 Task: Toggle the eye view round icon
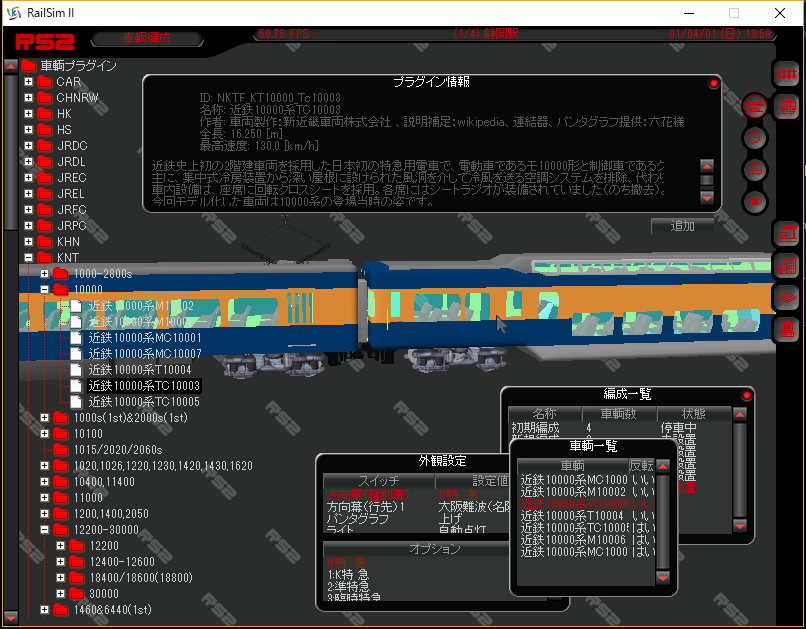click(755, 201)
